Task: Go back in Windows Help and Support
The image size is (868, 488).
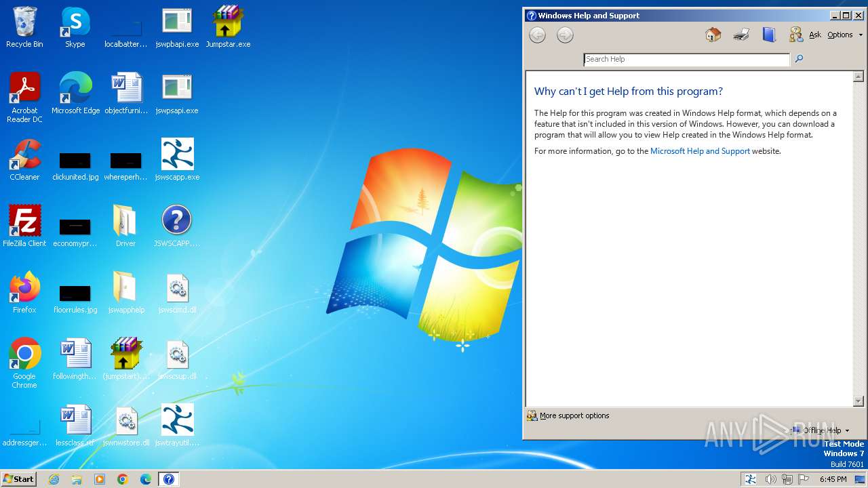Action: (537, 35)
